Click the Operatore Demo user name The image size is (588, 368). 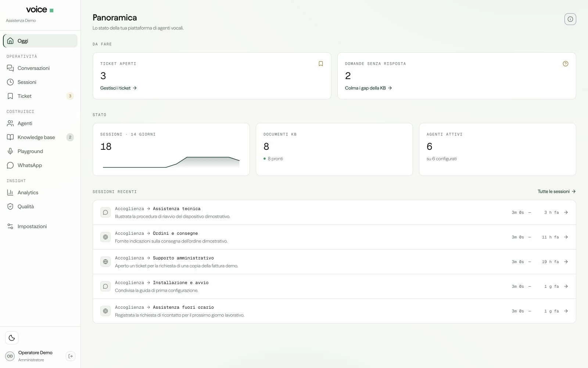point(35,353)
